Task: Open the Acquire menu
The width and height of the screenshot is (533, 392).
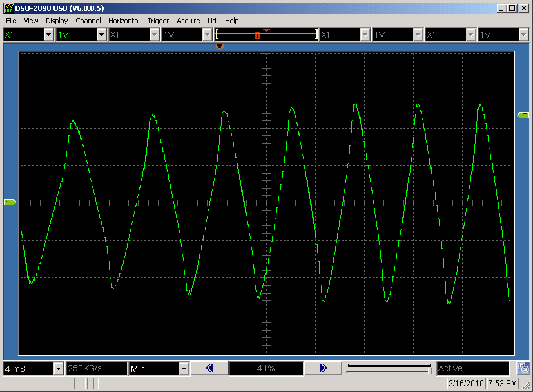Action: pyautogui.click(x=188, y=21)
